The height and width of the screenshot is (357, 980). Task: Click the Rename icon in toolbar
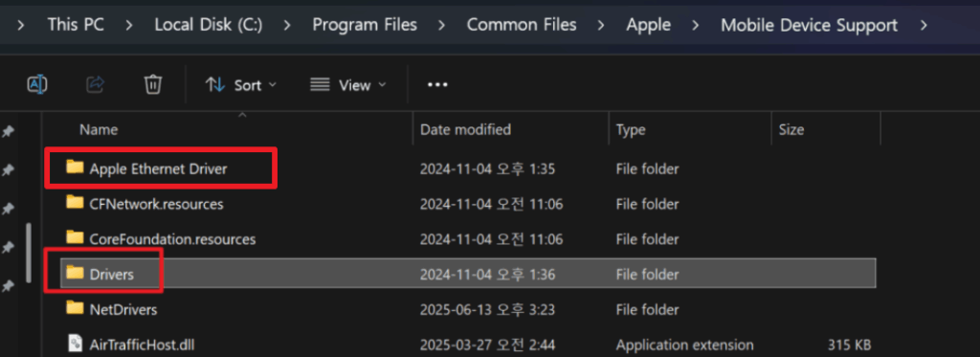pyautogui.click(x=37, y=84)
